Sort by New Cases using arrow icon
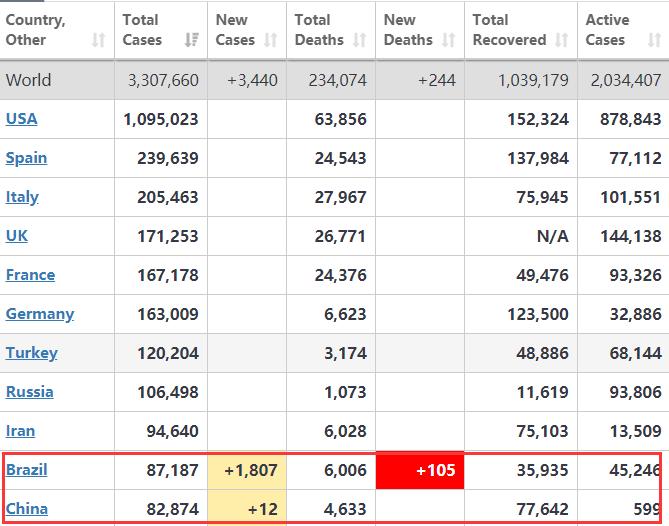Viewport: 669px width, 526px height. point(271,40)
